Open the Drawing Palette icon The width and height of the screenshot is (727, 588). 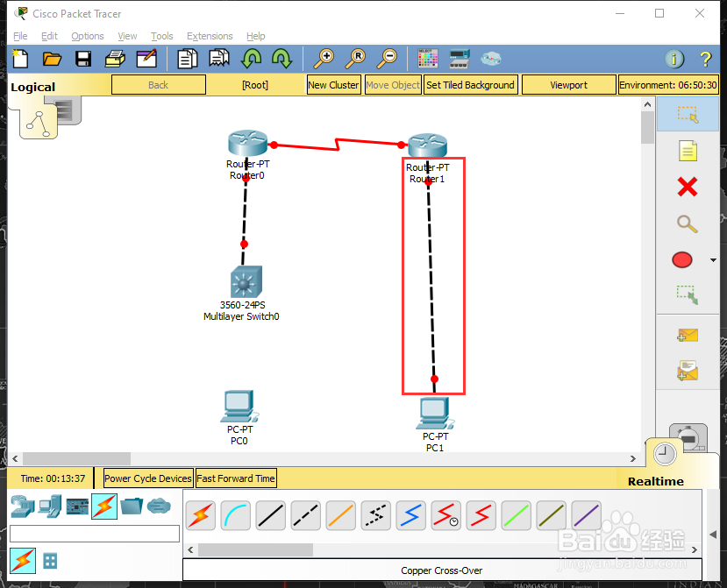click(x=427, y=59)
